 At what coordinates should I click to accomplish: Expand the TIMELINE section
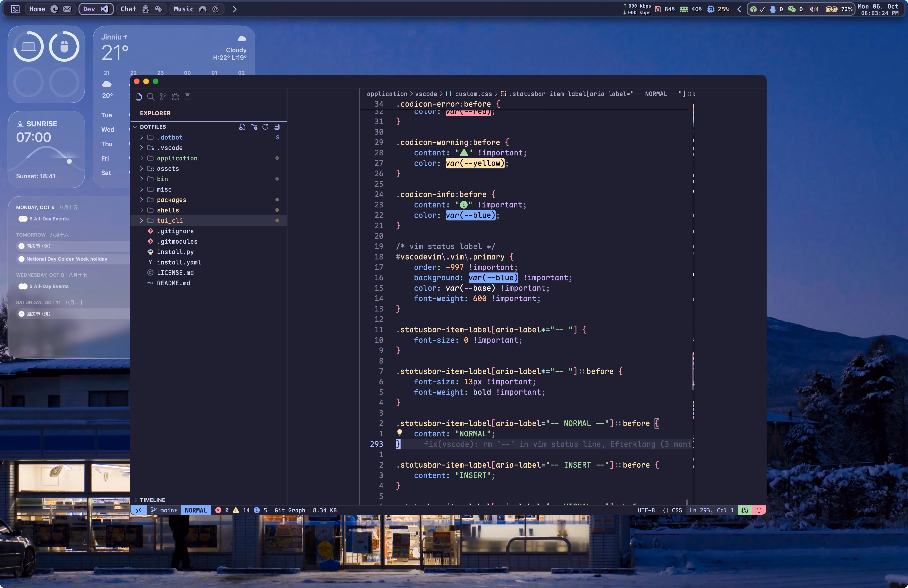pyautogui.click(x=152, y=500)
